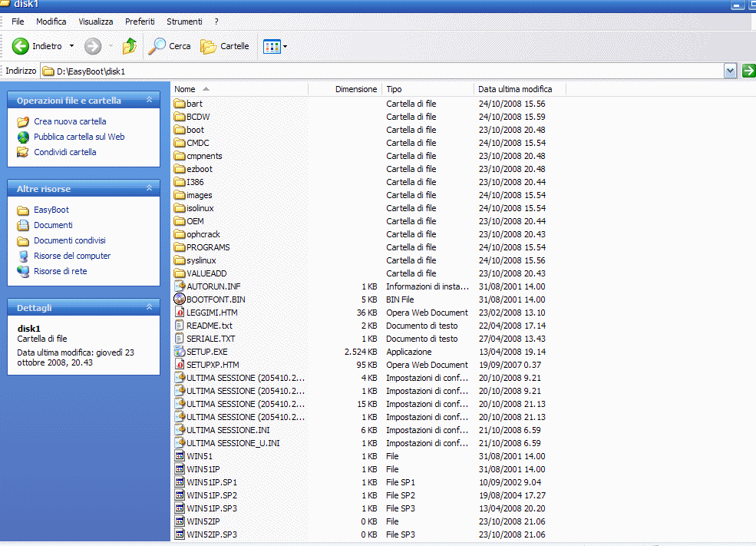This screenshot has width=756, height=546.
Task: Select AUTORUN.INF file icon
Action: click(x=180, y=286)
